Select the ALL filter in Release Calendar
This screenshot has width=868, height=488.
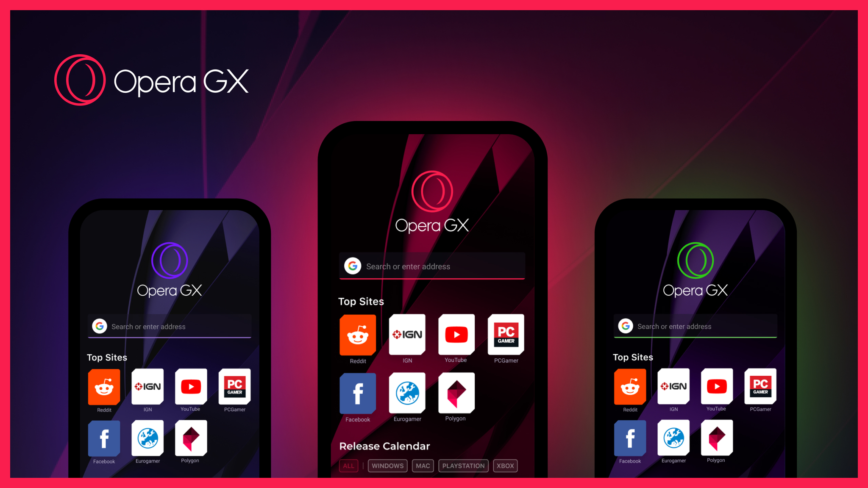(348, 466)
